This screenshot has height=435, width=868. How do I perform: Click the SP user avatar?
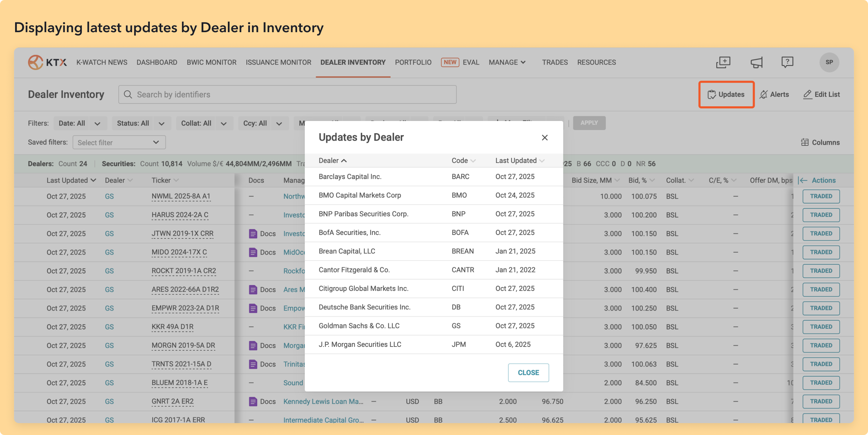click(x=829, y=62)
